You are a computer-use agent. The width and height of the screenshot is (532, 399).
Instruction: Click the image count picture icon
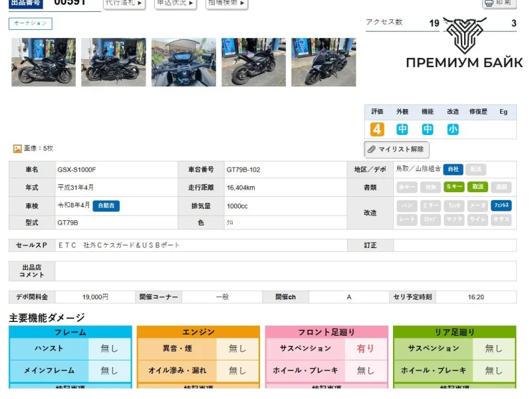pyautogui.click(x=17, y=149)
